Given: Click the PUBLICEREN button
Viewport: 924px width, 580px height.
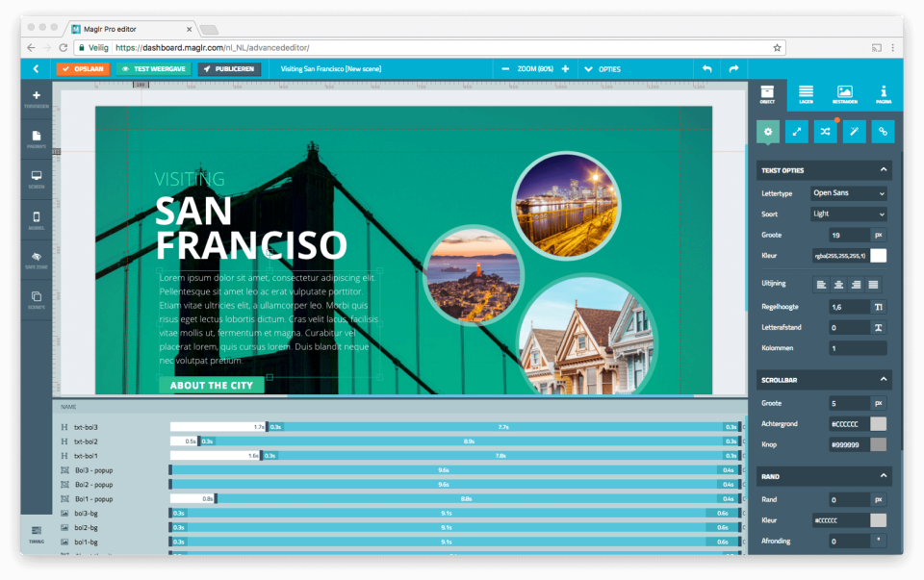Looking at the screenshot, I should coord(230,68).
